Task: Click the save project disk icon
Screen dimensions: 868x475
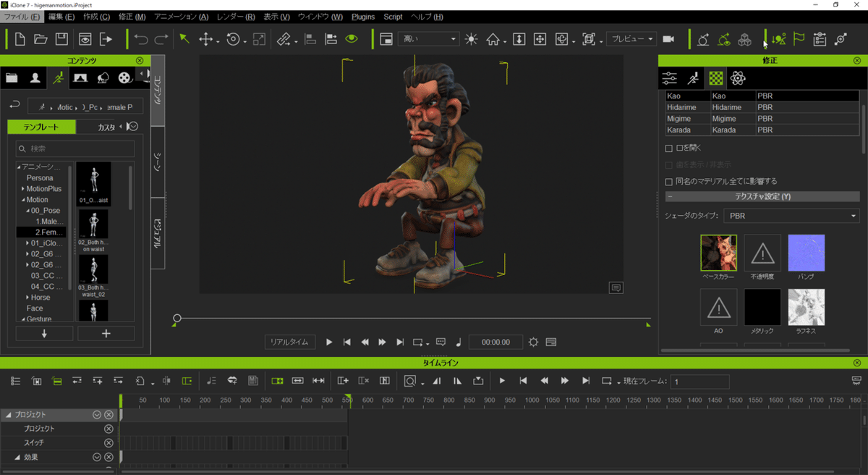Action: 62,39
